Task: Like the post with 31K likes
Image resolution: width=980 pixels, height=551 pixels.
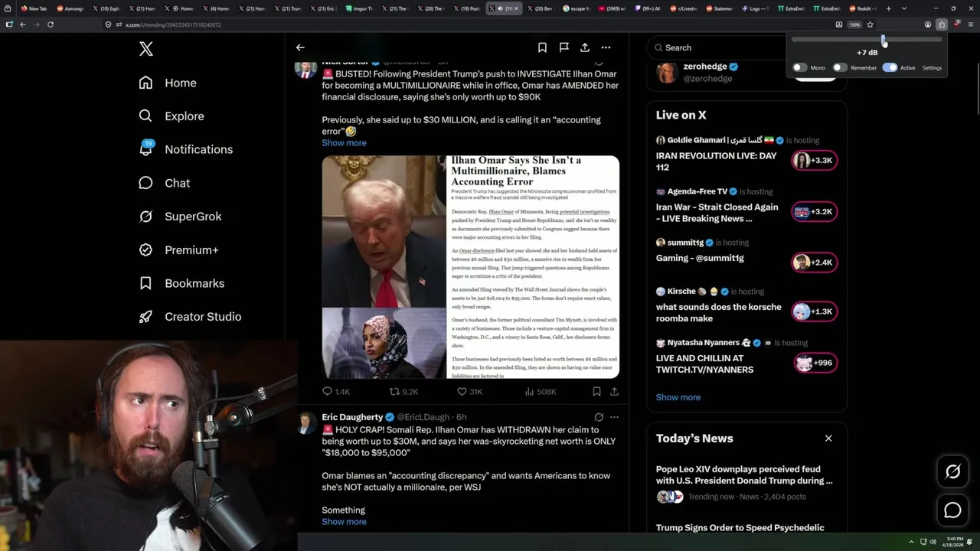Action: pos(469,392)
